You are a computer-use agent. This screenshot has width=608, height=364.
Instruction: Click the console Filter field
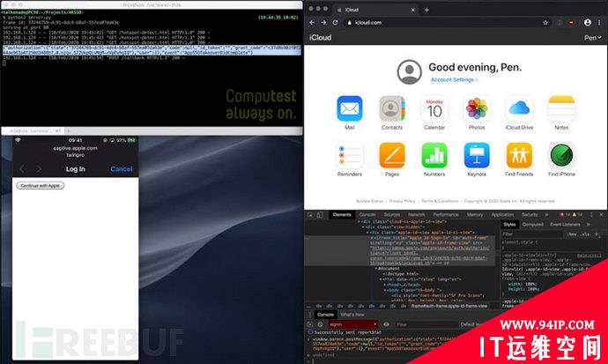coord(425,324)
